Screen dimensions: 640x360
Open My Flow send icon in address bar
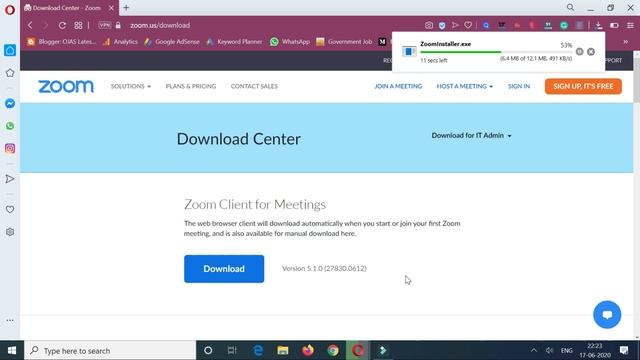(455, 25)
